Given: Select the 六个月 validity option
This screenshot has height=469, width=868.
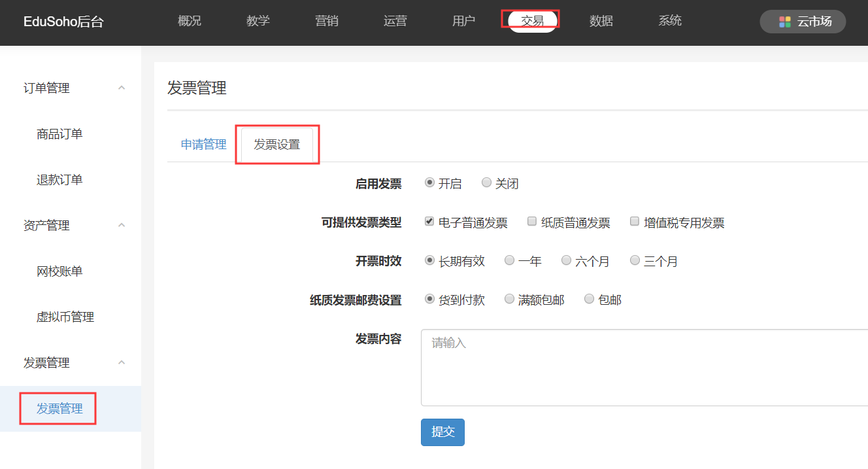Looking at the screenshot, I should [x=567, y=260].
